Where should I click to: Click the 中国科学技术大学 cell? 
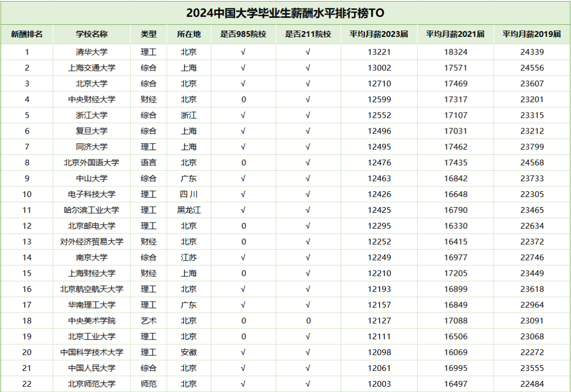tap(92, 352)
